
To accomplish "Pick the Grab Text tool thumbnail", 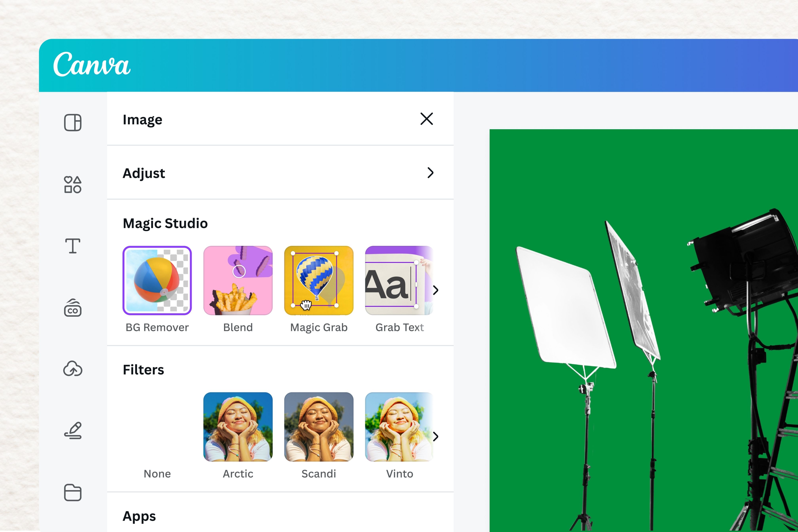I will (399, 281).
